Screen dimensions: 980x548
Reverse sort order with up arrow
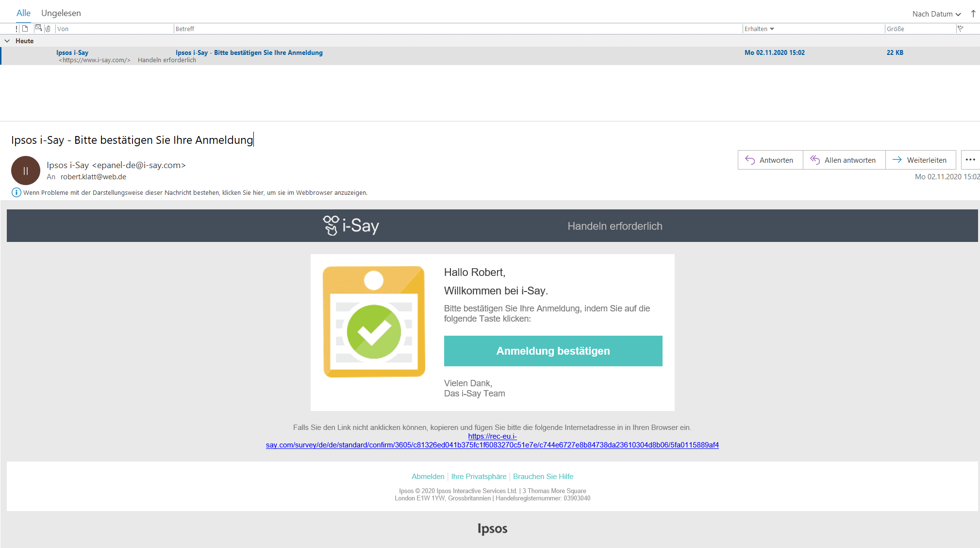click(973, 14)
